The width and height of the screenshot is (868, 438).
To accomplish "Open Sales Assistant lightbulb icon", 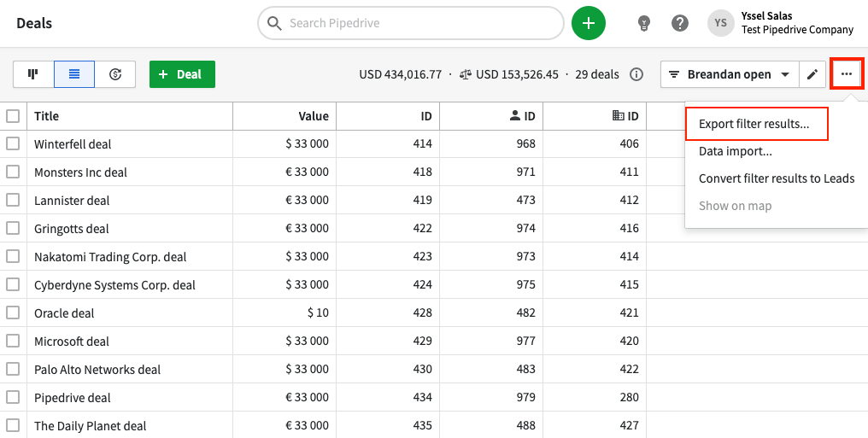I will pos(643,23).
